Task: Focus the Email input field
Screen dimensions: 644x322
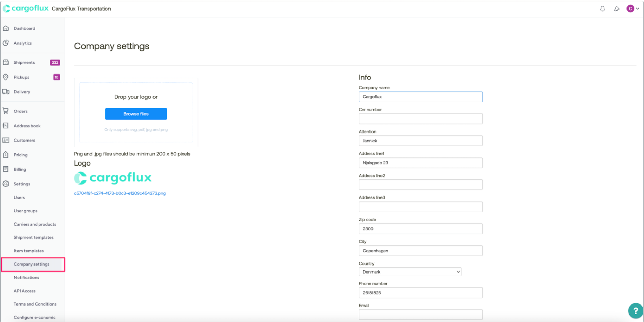Action: click(421, 315)
